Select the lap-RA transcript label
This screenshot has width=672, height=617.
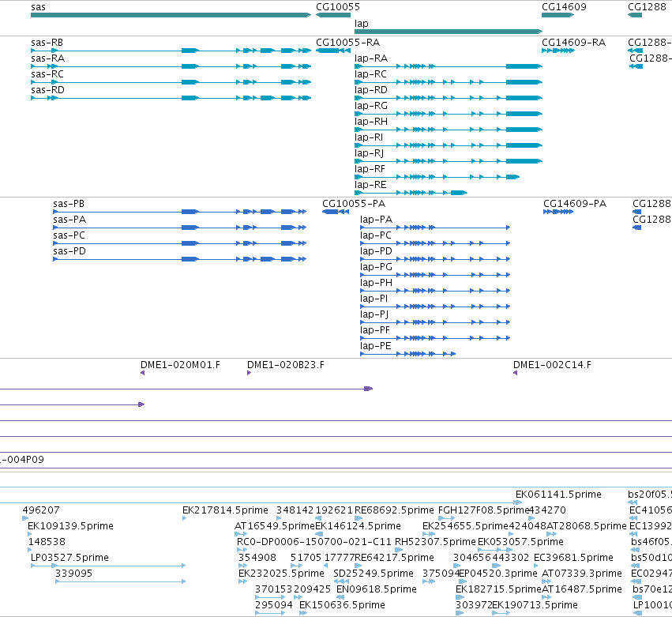point(371,58)
